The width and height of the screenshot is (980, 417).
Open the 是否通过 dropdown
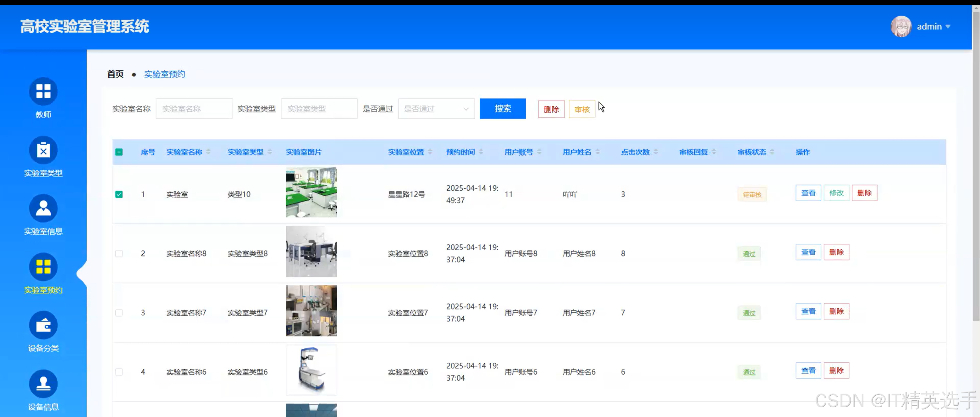[x=436, y=108]
